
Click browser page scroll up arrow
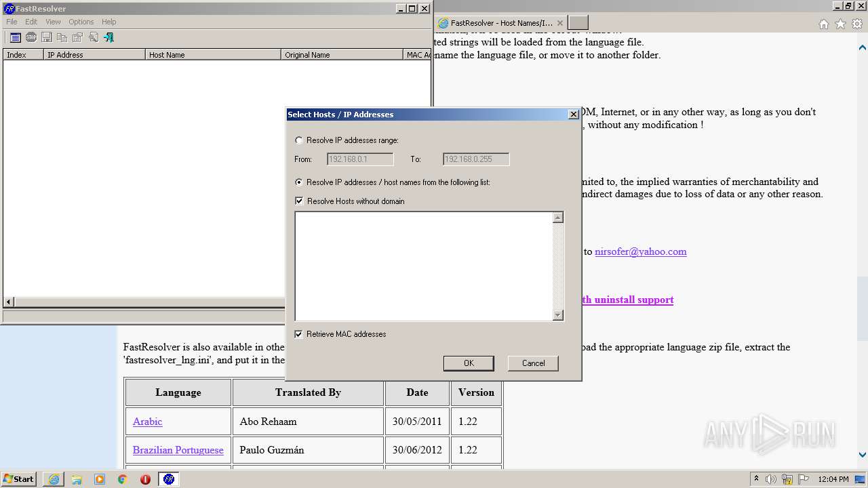point(863,47)
